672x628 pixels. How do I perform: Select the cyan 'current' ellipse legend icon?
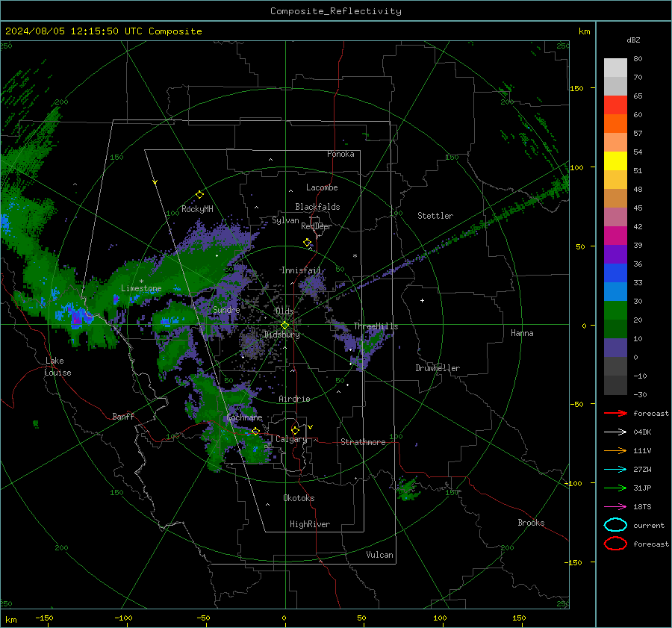615,525
